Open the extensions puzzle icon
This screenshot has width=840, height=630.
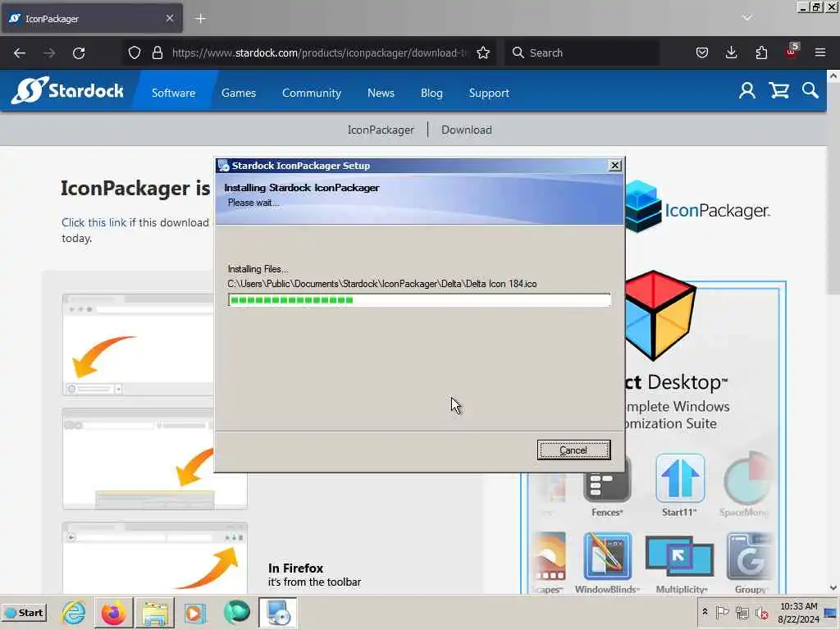pos(761,52)
